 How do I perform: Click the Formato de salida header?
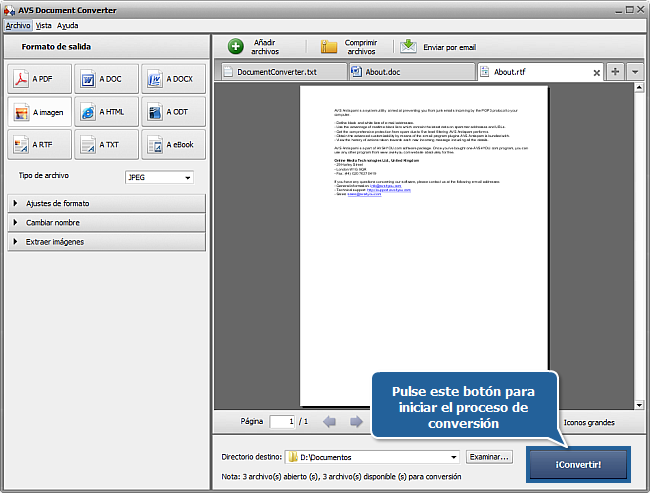56,47
